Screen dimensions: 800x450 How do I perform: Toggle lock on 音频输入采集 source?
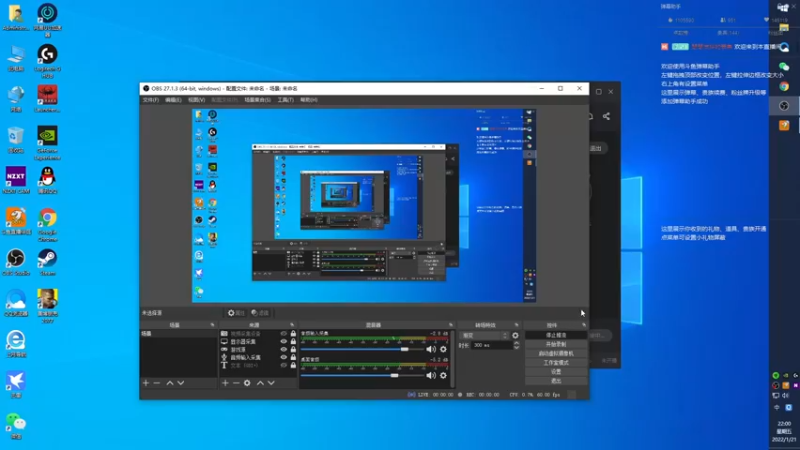tap(293, 357)
